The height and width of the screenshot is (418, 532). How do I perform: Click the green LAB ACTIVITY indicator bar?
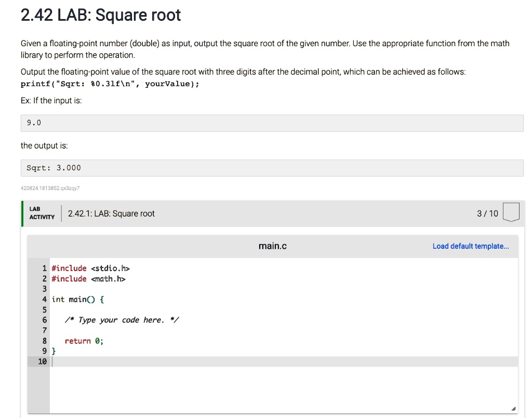click(23, 213)
